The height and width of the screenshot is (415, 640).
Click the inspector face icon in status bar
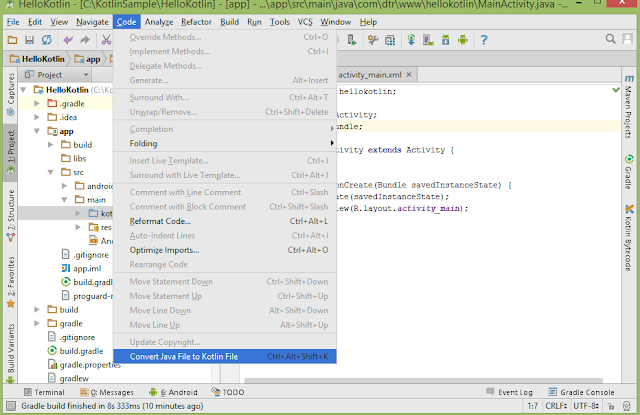(627, 406)
